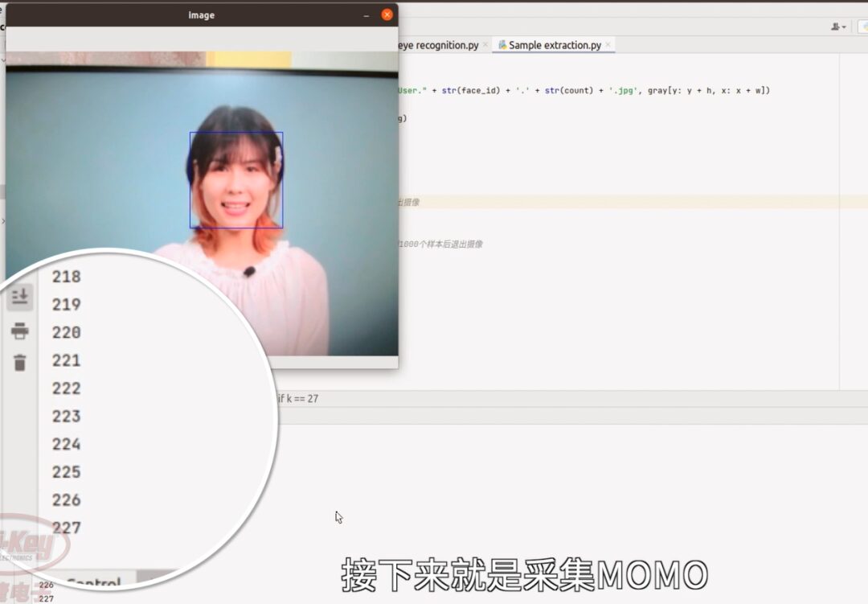Image resolution: width=868 pixels, height=604 pixels.
Task: Click the webcam frame in the Image window
Action: coord(202,204)
